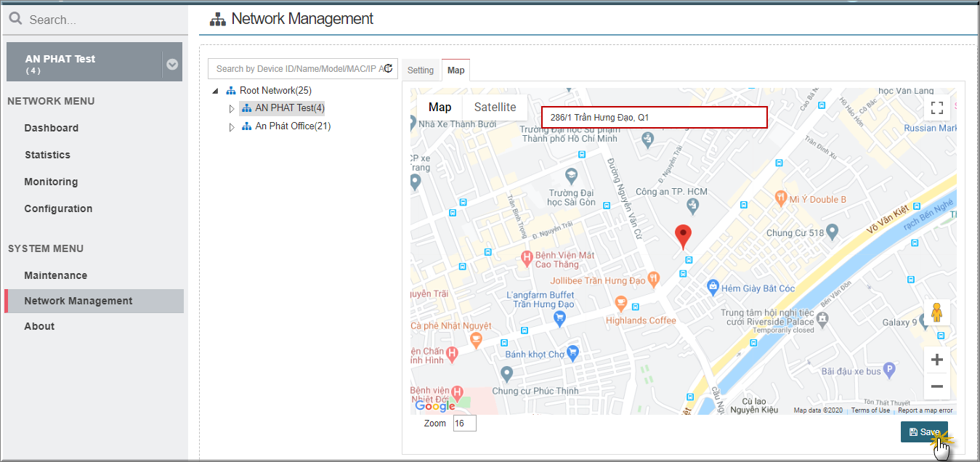The height and width of the screenshot is (462, 980).
Task: Select Network Management in the sidebar
Action: (94, 301)
